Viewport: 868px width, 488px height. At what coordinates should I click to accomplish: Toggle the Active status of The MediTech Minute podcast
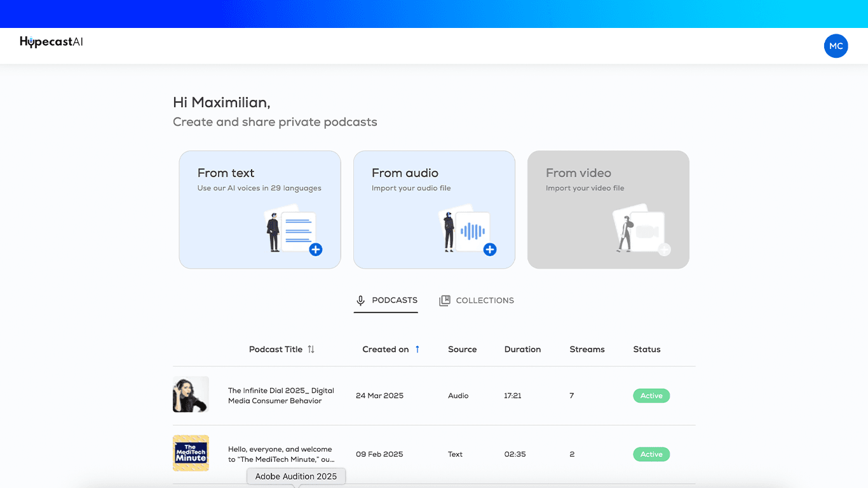[651, 454]
